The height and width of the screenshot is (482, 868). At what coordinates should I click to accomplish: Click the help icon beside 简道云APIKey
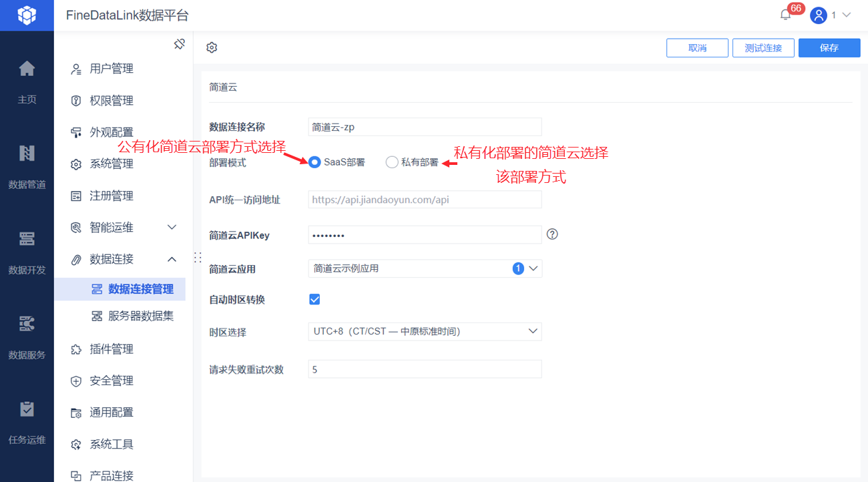click(552, 234)
